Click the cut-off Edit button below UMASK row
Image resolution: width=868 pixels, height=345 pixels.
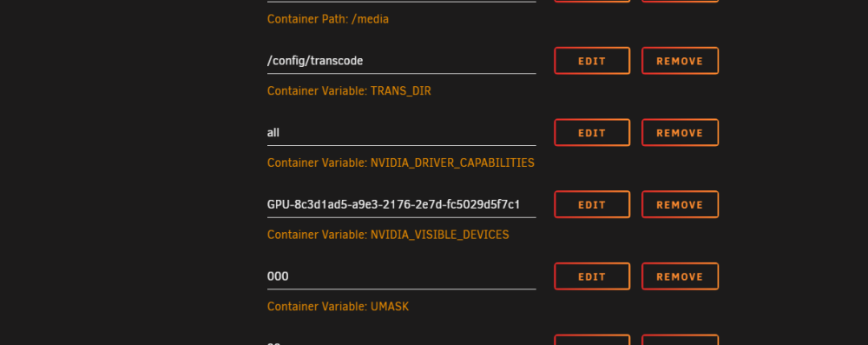(x=592, y=340)
